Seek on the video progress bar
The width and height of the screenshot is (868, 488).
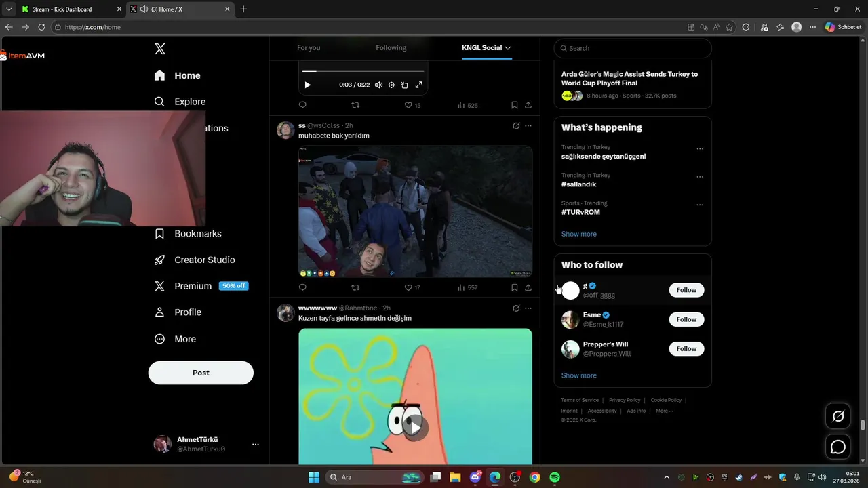point(363,71)
